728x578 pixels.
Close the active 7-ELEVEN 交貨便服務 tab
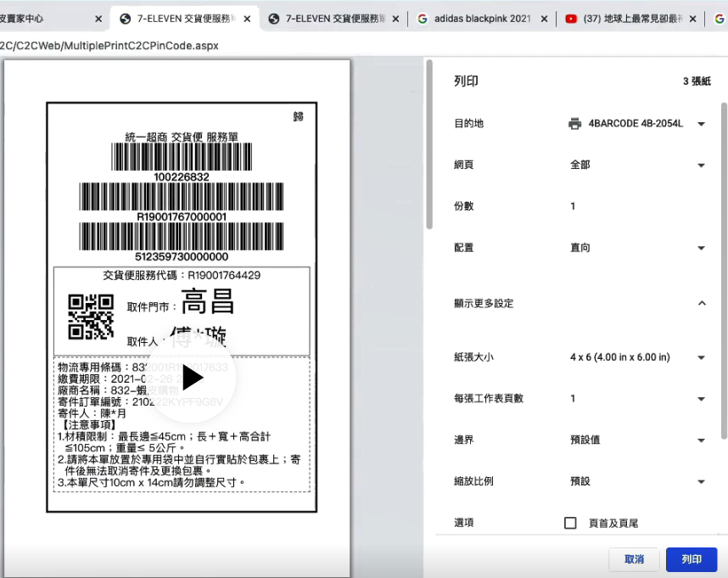247,19
